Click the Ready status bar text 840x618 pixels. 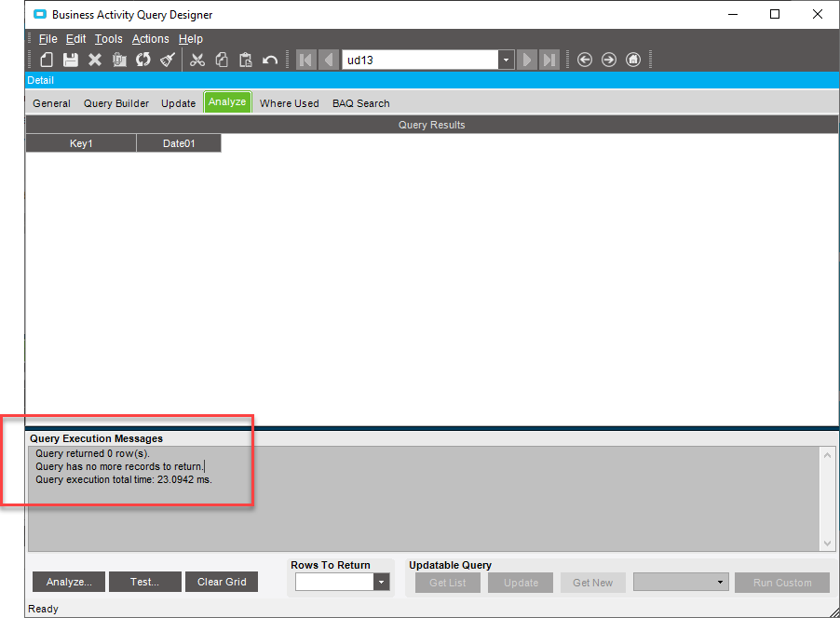43,609
